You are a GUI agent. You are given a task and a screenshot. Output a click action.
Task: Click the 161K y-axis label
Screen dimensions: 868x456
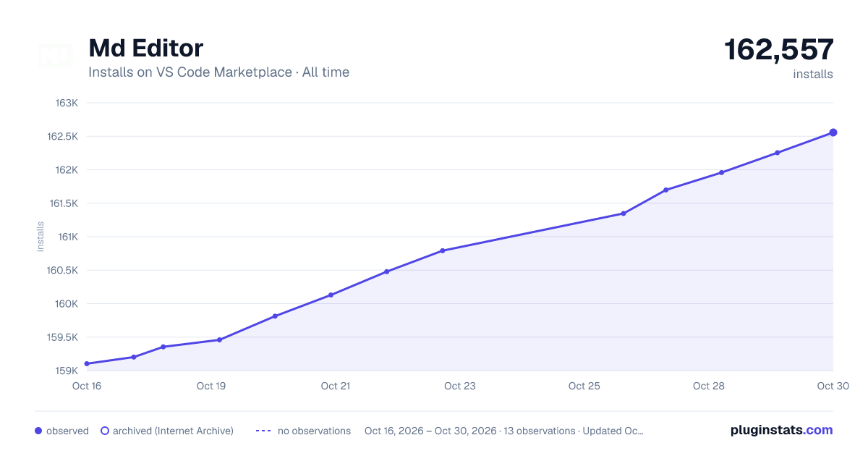click(68, 237)
